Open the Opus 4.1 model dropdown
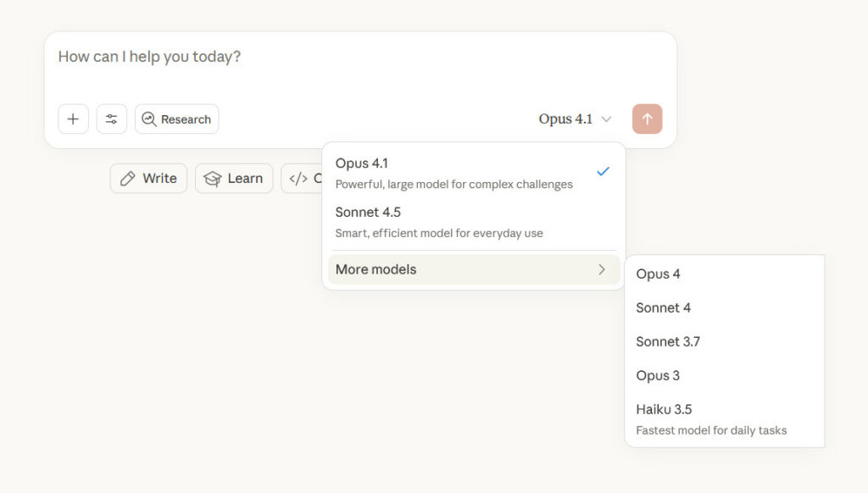The image size is (868, 493). tap(576, 119)
